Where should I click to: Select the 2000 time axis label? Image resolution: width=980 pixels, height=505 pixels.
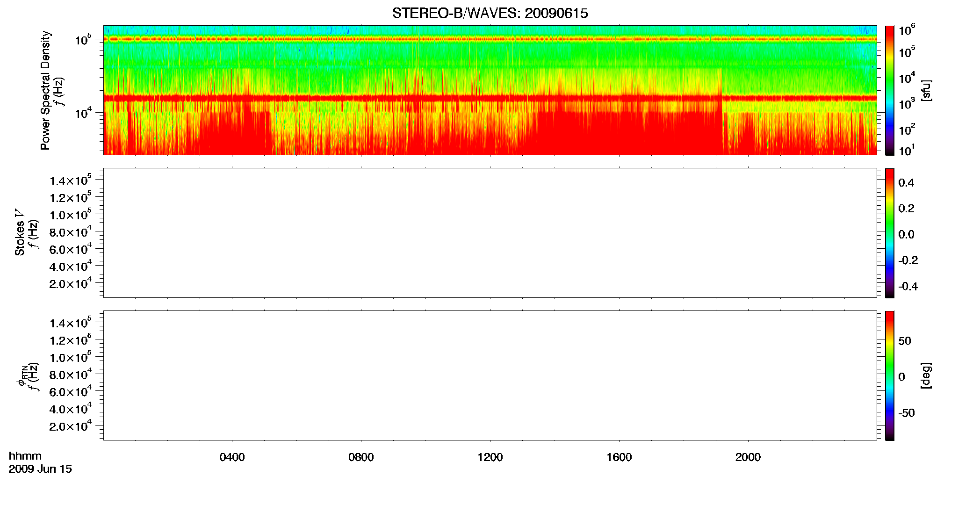748,457
